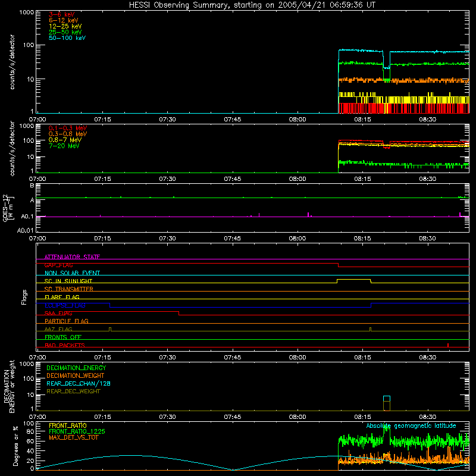Select the red 3-6 keV legend label

pos(62,14)
